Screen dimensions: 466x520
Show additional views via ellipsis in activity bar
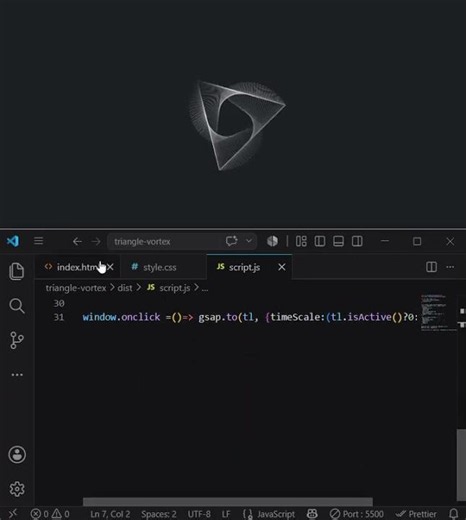point(17,375)
